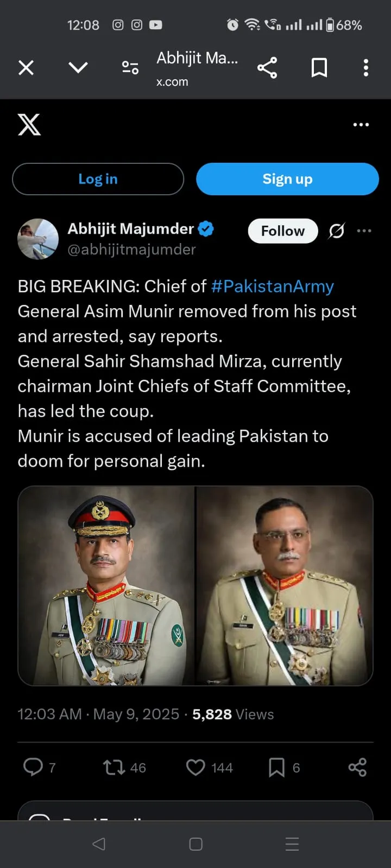Share the post via bottom share icon
391x868 pixels.
tap(357, 767)
